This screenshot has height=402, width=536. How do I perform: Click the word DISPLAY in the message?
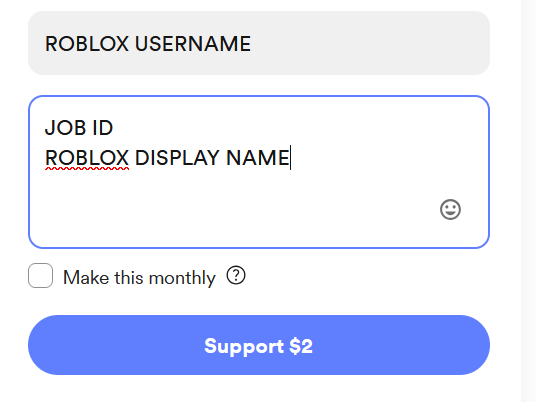tap(177, 158)
